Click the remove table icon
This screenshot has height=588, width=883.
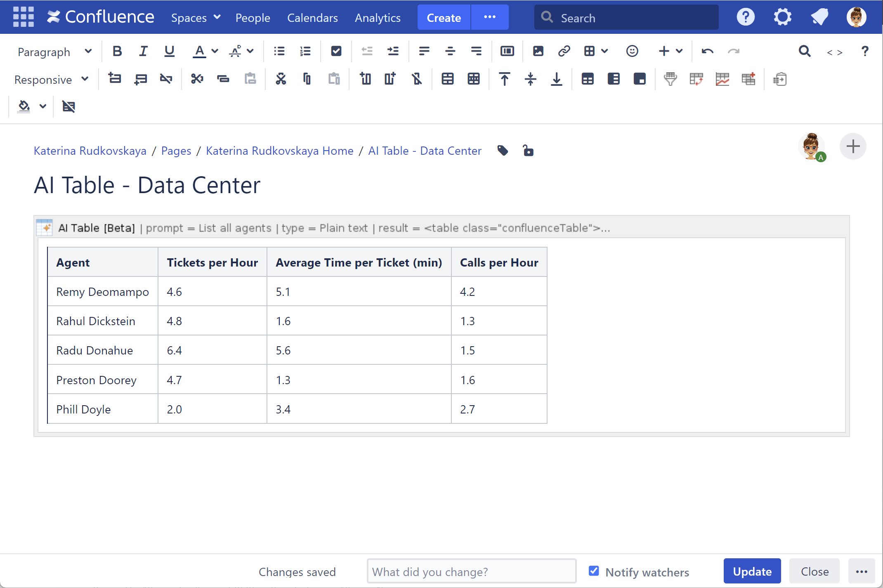68,106
